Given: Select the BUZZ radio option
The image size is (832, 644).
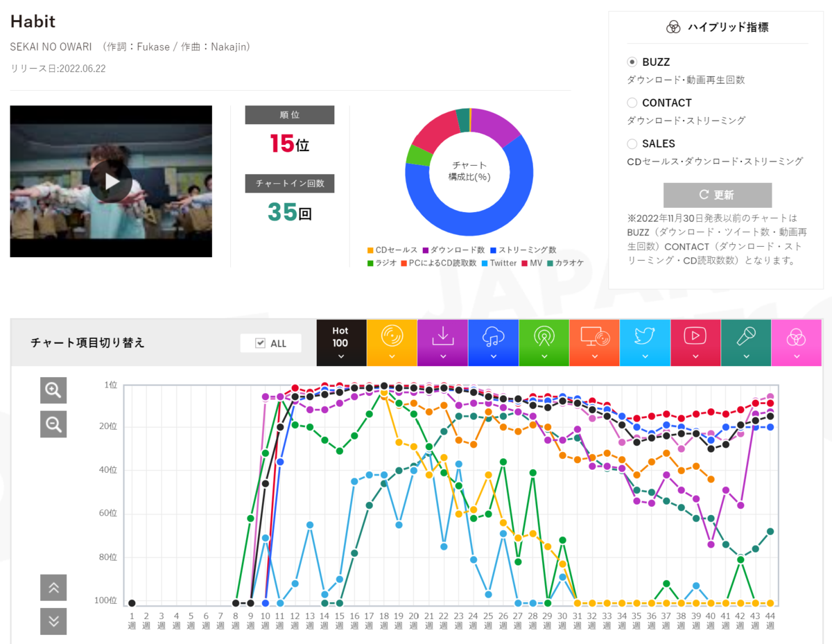Looking at the screenshot, I should [632, 62].
